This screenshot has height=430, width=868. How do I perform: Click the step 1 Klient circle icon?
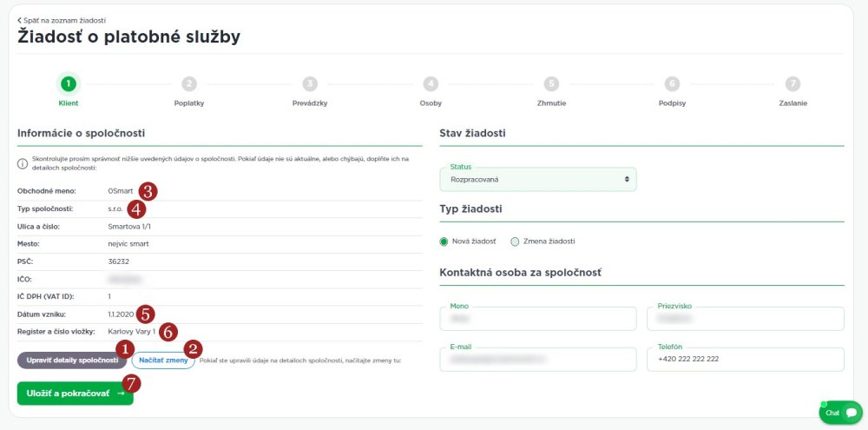pyautogui.click(x=69, y=83)
